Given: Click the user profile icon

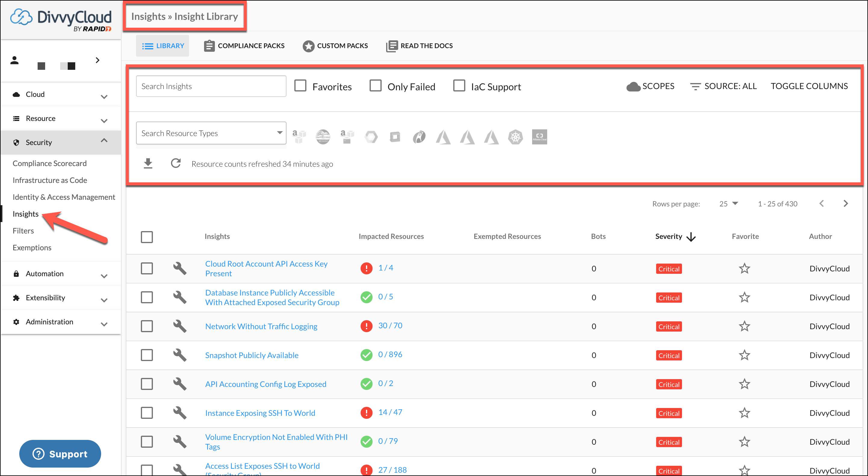Looking at the screenshot, I should click(x=14, y=60).
